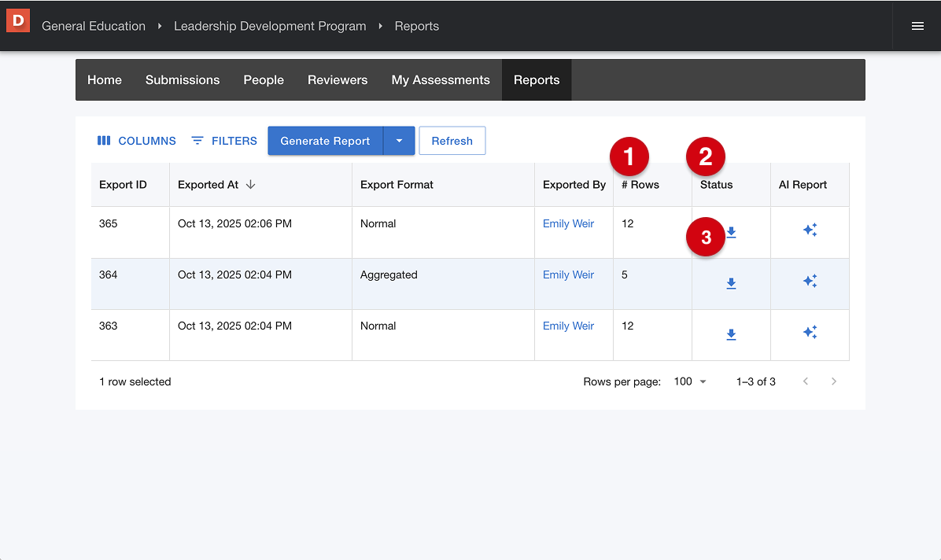This screenshot has width=941, height=560.
Task: Click the Export Format column header
Action: coord(443,185)
